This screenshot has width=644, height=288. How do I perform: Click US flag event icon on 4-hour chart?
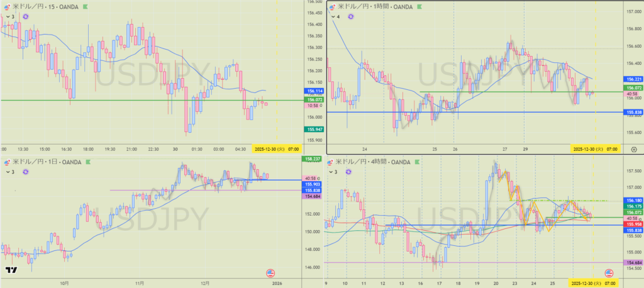(608, 273)
